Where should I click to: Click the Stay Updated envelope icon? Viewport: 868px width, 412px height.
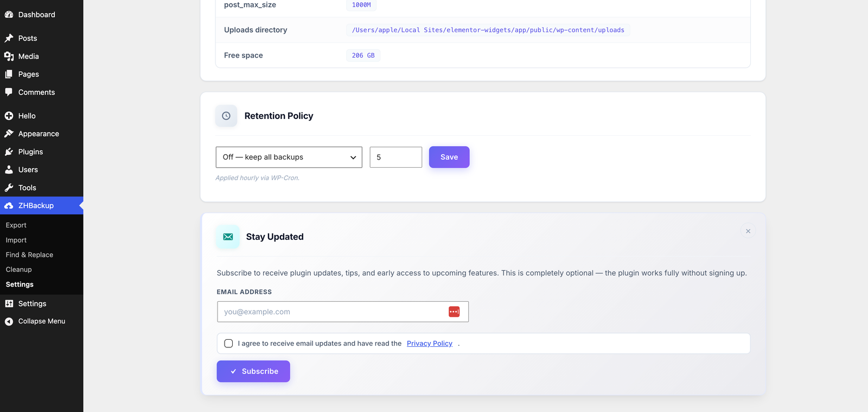coord(228,237)
